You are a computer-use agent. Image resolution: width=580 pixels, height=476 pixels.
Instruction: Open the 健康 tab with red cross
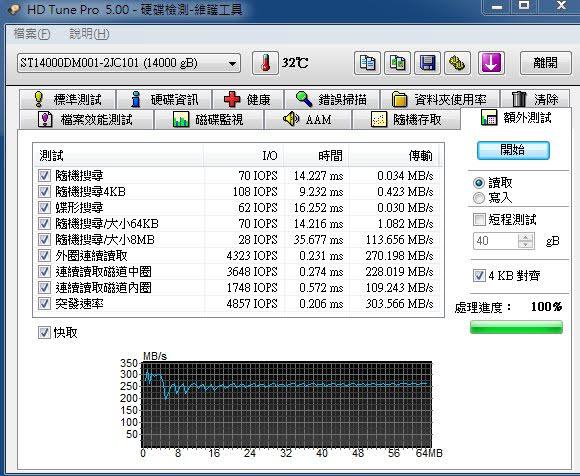pos(247,99)
